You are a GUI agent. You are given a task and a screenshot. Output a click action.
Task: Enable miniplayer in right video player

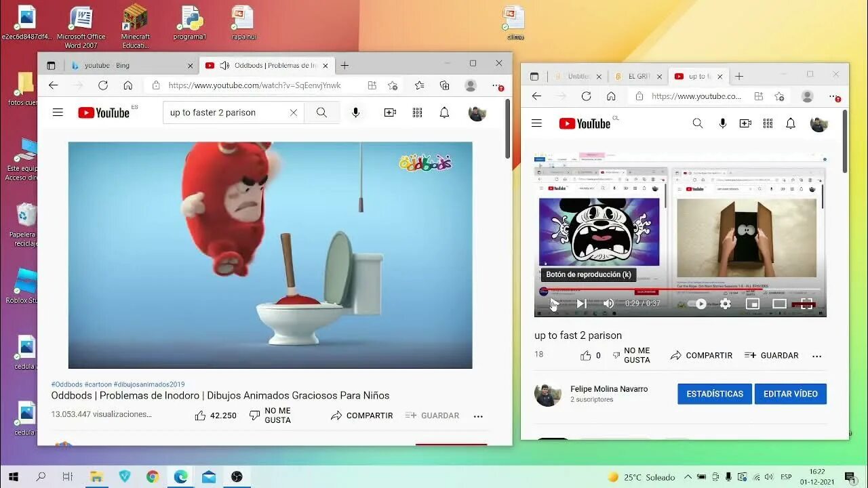coord(752,304)
